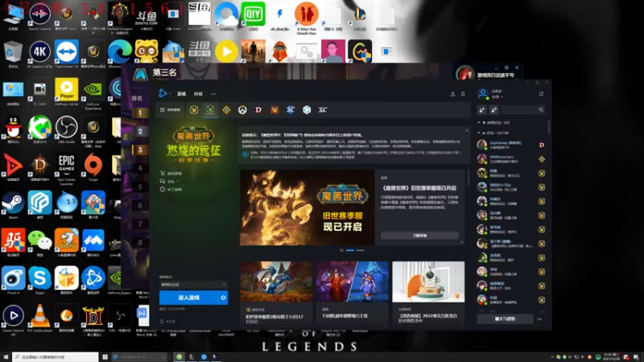Open game settings gear beside 进入游戏
The image size is (644, 362).
pyautogui.click(x=223, y=298)
